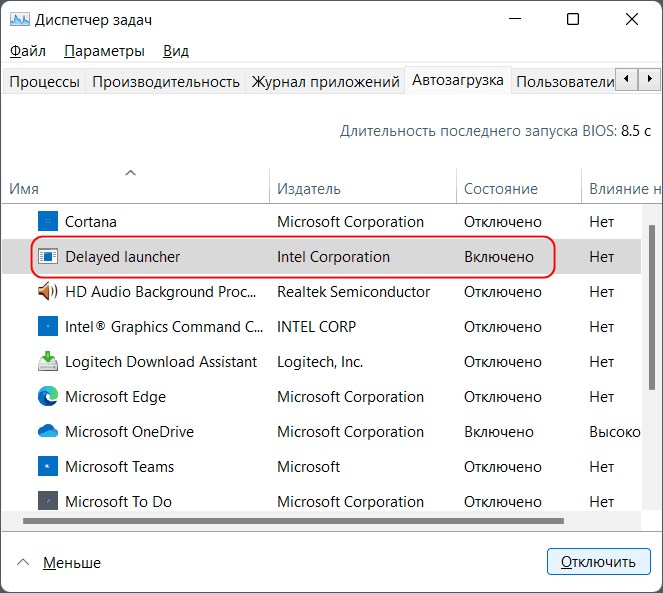Image resolution: width=663 pixels, height=593 pixels.
Task: Click the Logitech Download Assistant icon
Action: click(48, 361)
